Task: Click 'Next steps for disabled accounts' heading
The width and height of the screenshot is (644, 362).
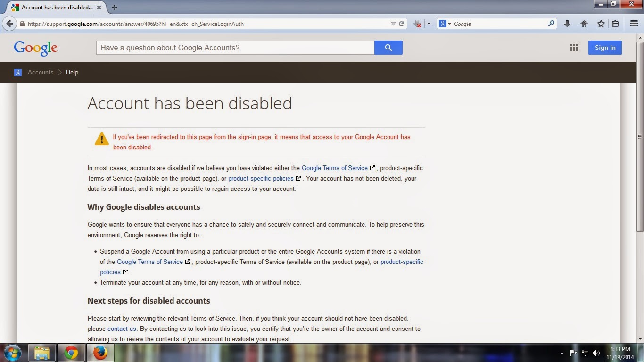Action: pos(149,301)
